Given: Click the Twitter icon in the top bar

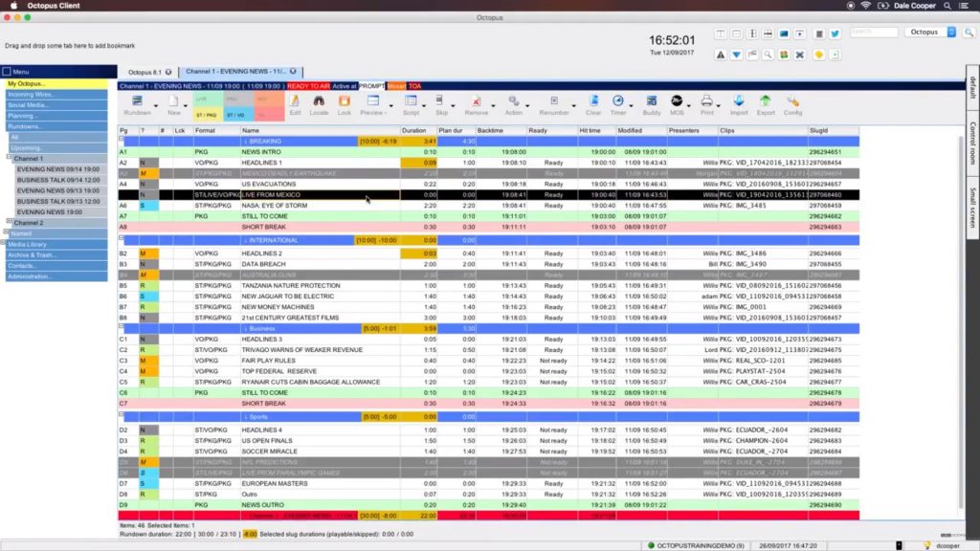Looking at the screenshot, I should (x=835, y=34).
